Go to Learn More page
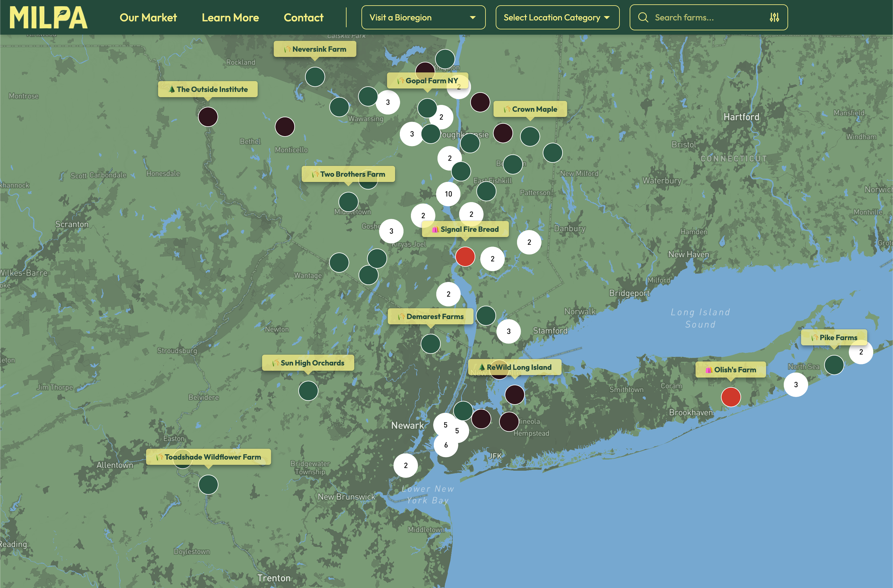This screenshot has width=893, height=588. click(230, 18)
